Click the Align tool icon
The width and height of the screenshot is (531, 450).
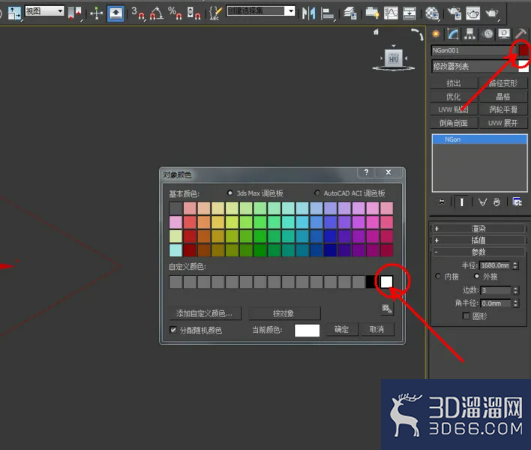327,13
